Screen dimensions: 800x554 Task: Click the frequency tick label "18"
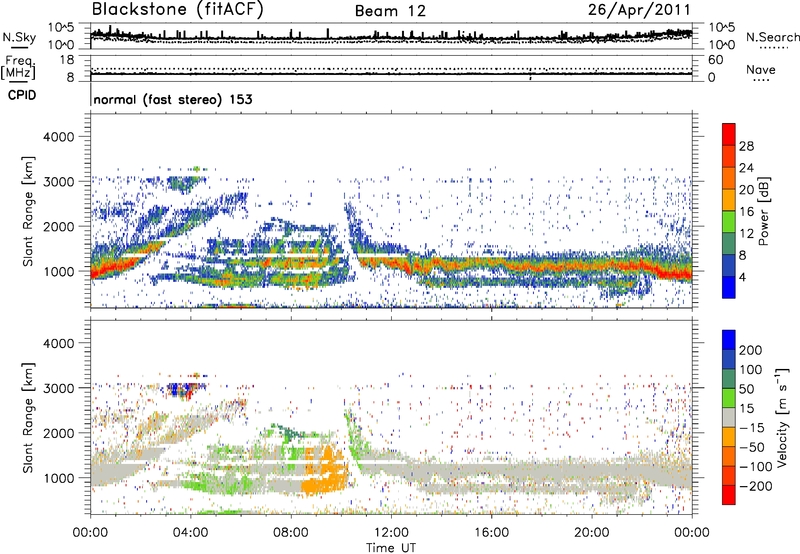[x=67, y=60]
